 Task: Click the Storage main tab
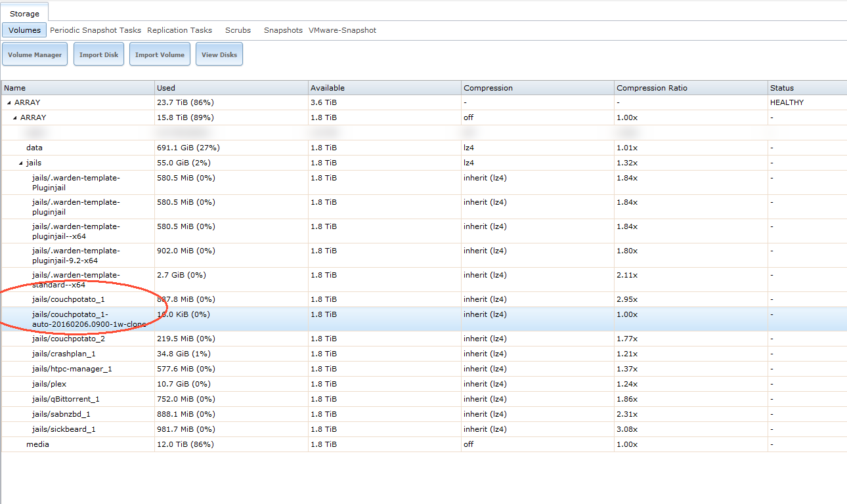coord(24,14)
